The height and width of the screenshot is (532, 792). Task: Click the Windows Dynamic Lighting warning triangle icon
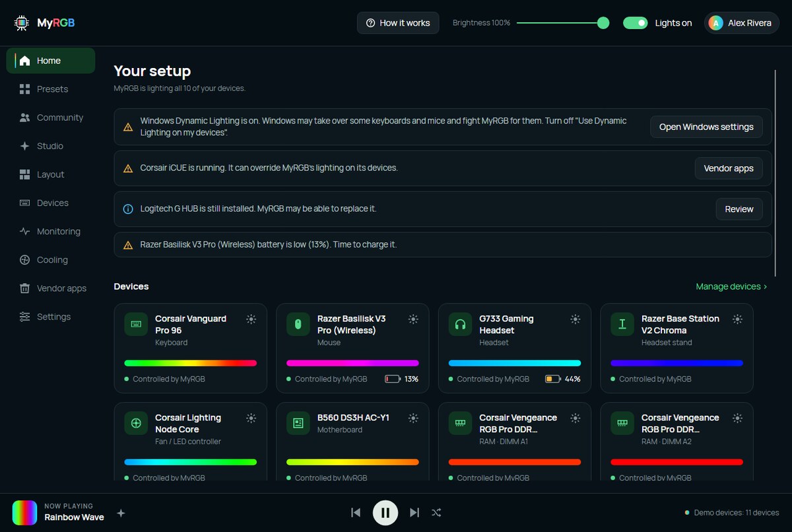pos(128,127)
